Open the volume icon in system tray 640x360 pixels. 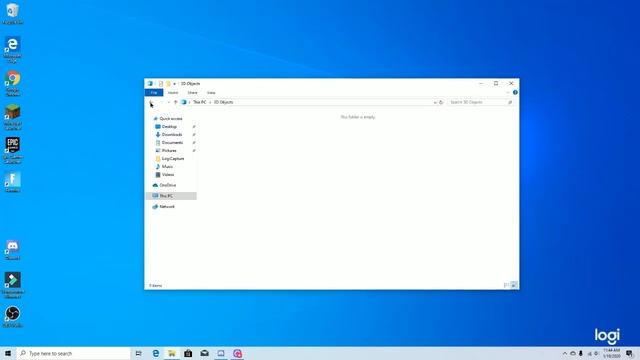[x=596, y=353]
